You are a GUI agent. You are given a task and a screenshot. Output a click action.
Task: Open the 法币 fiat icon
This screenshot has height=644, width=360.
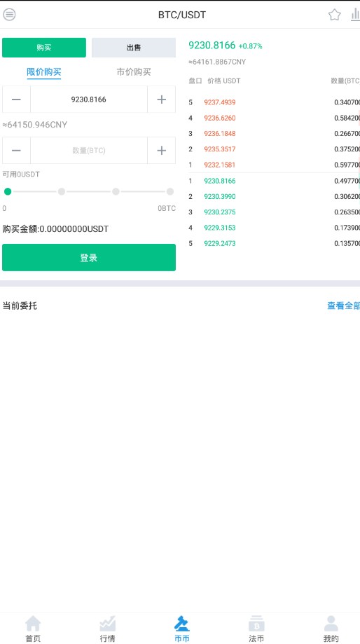pos(256,624)
